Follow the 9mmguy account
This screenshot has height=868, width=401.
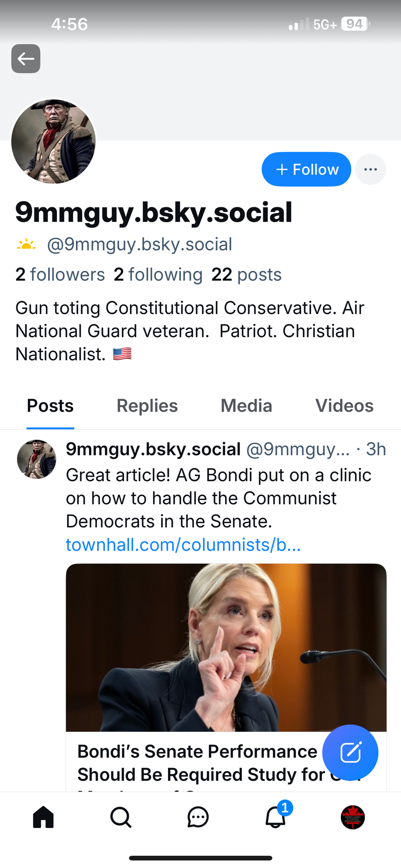[x=306, y=169]
